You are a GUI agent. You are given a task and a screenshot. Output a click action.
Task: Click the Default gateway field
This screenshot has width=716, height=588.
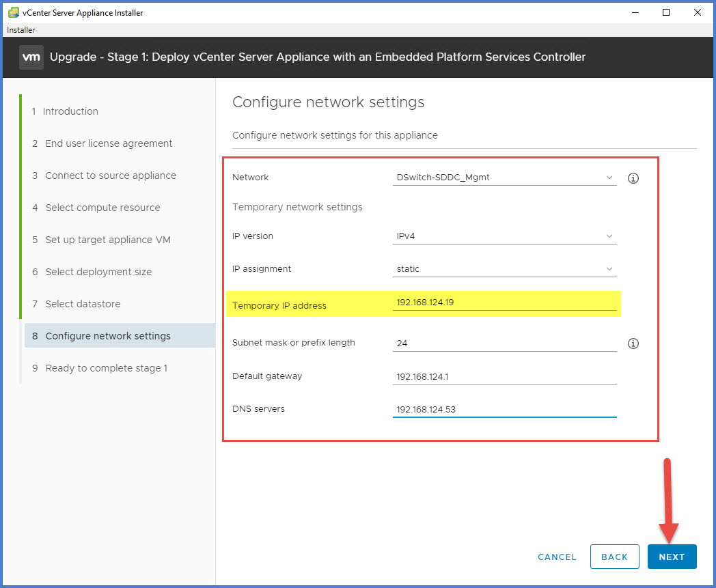[504, 375]
